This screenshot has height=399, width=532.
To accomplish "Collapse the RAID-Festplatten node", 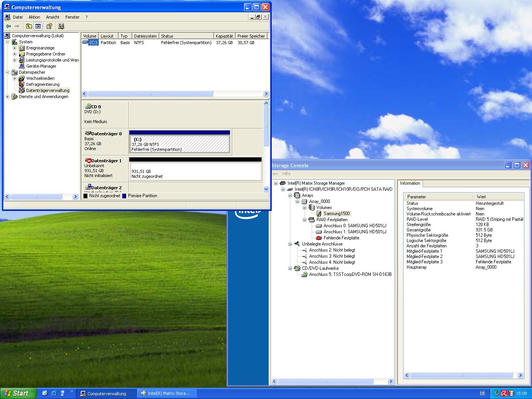I will 304,220.
